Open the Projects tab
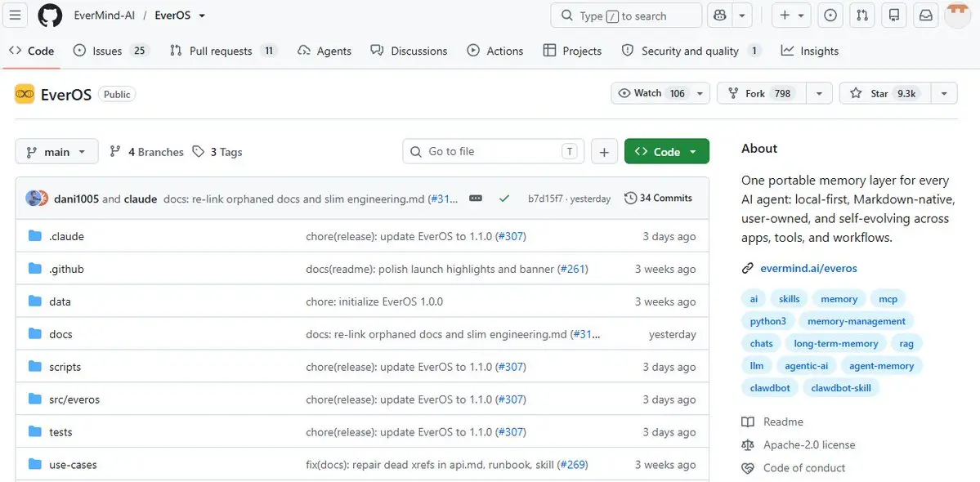Screen dimensions: 980x482 [572, 51]
